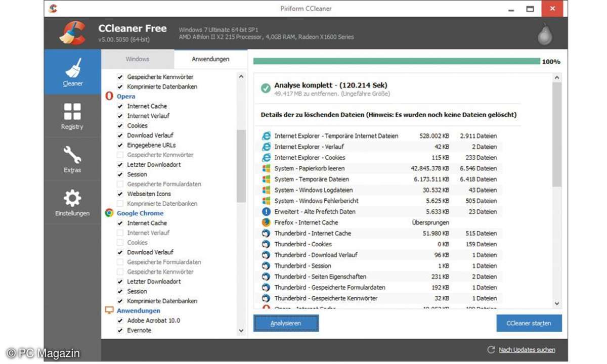Screen dimensions: 607x364
Task: Click CCleaner starten button
Action: pos(529,323)
